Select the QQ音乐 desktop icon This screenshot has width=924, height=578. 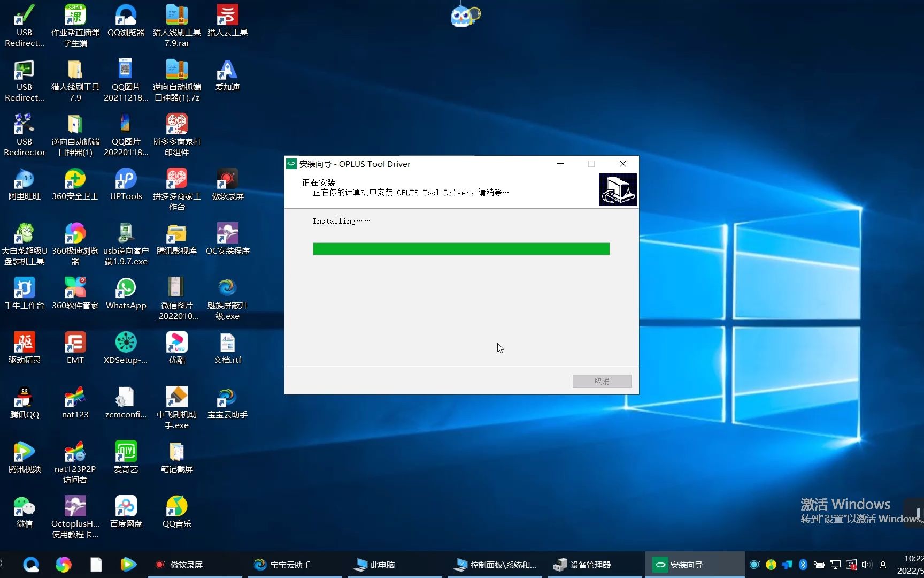click(176, 512)
